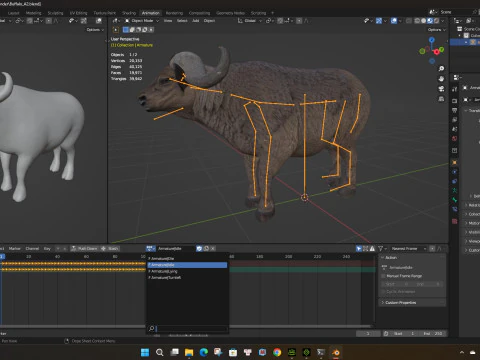Screen dimensions: 480x360
Task: Open the Add menu in 3D viewport
Action: coord(196,21)
